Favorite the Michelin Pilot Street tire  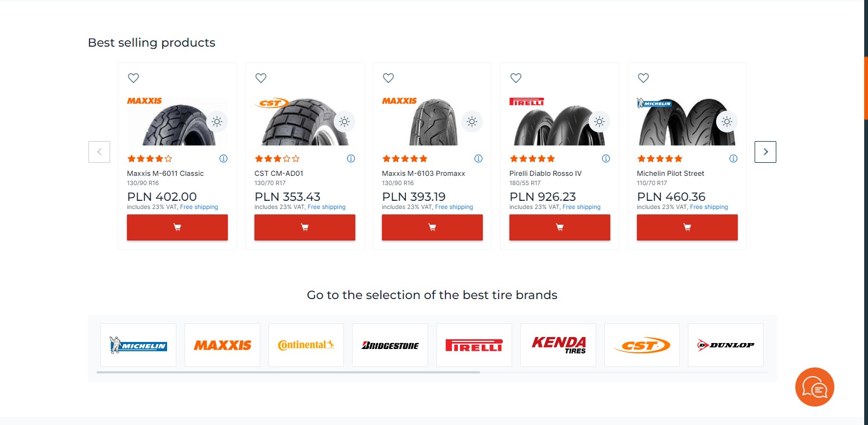coord(643,78)
